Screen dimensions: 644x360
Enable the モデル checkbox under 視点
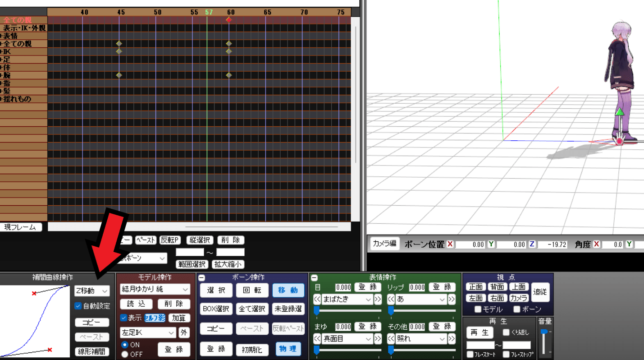(478, 309)
